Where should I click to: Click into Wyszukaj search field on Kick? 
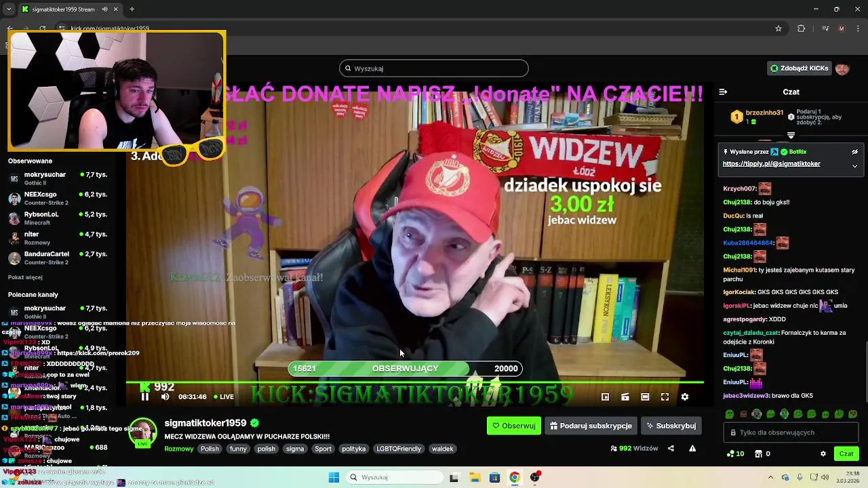[434, 68]
